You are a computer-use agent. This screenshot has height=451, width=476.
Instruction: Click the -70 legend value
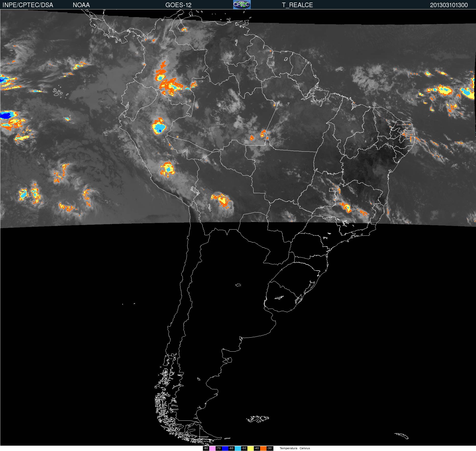pos(218,448)
